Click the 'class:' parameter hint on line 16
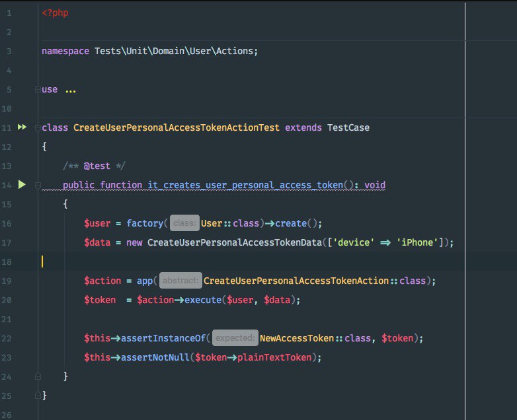Screen dimensions: 517x420 point(184,223)
